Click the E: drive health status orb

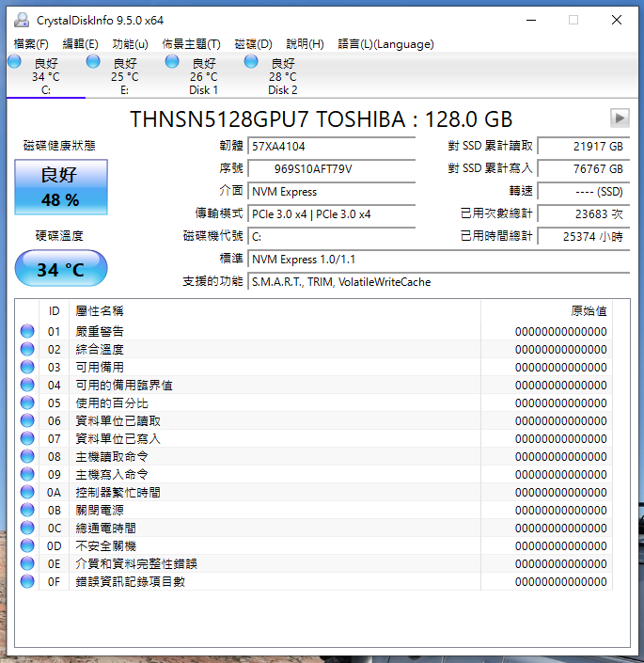93,61
